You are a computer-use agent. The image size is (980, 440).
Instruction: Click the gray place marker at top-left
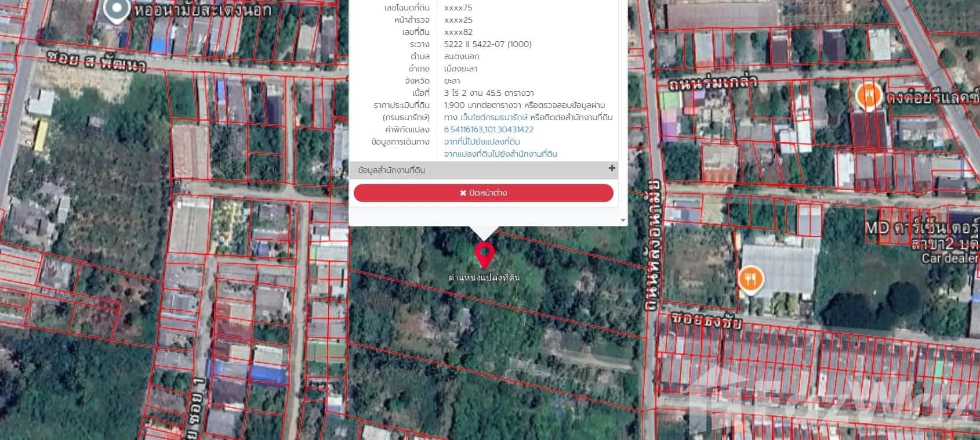point(117,9)
